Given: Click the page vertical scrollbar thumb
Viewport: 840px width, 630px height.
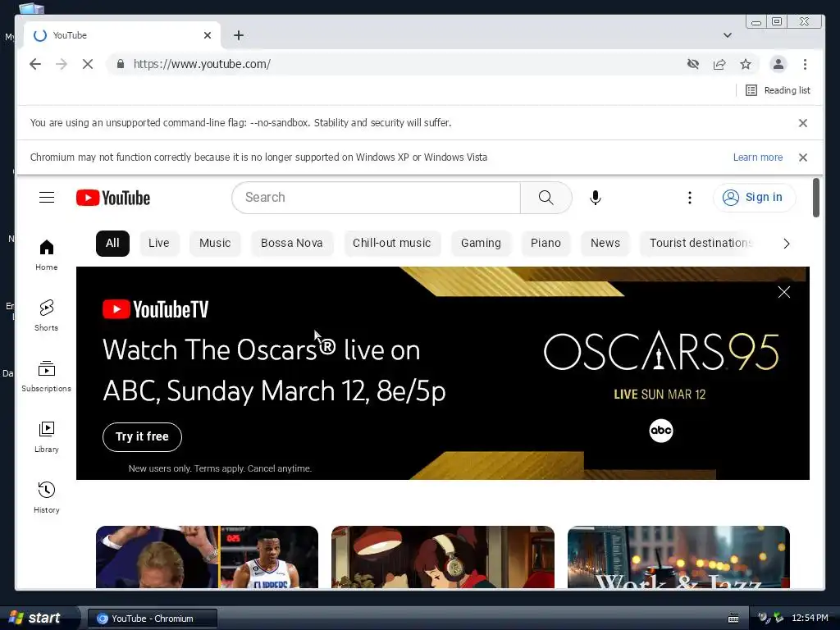Looking at the screenshot, I should click(815, 198).
